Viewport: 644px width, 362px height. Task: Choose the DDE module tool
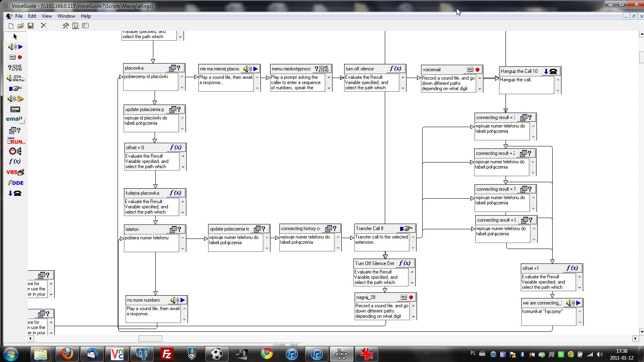coord(15,183)
